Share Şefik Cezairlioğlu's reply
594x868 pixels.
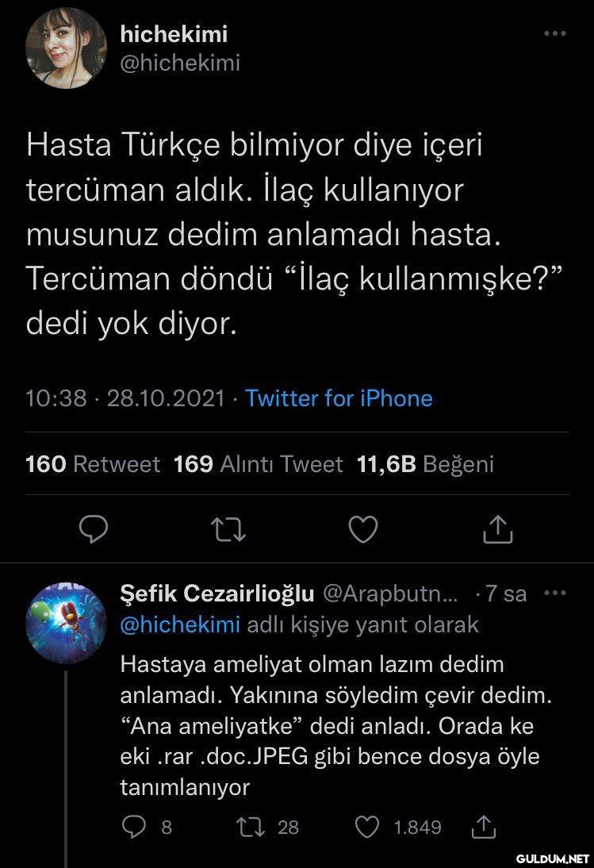pos(482,827)
